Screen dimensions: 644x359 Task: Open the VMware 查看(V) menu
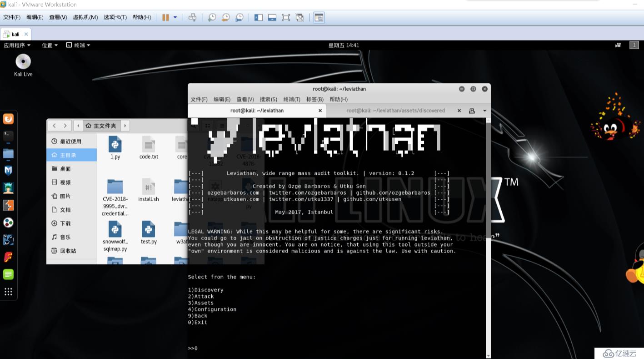[58, 17]
